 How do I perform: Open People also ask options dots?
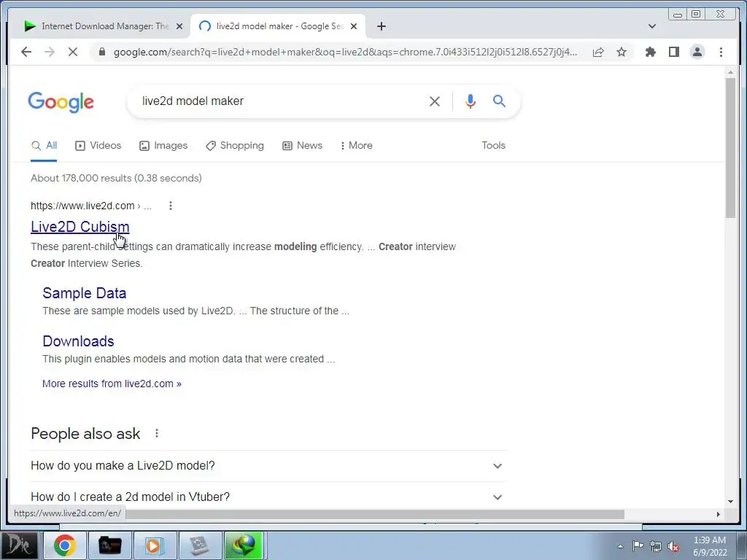tap(157, 433)
